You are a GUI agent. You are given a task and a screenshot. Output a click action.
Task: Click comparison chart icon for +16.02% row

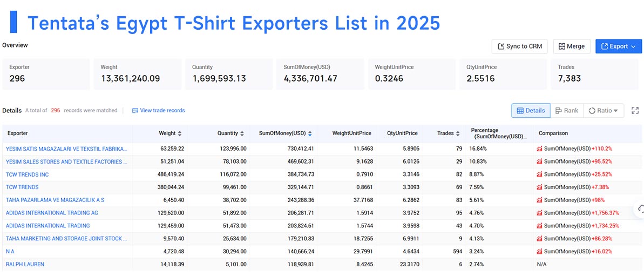[539, 251]
